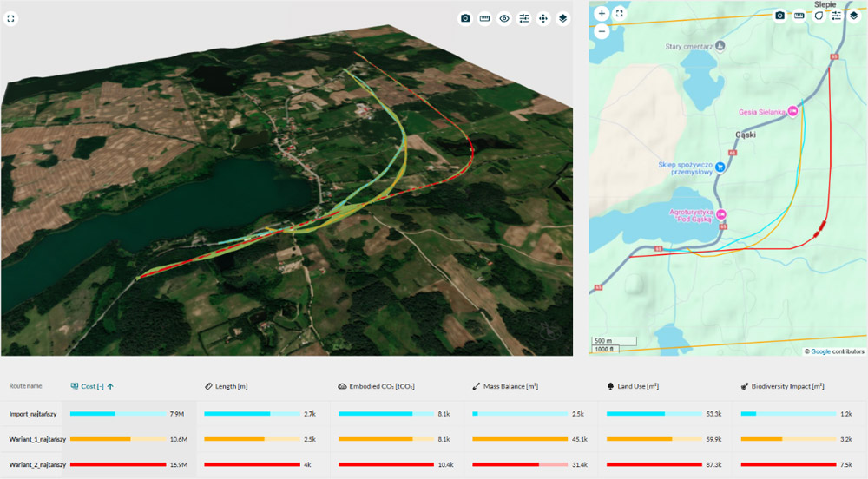Click the Wariant_1_najtańszy mass balance bar
The width and height of the screenshot is (868, 479).
(520, 439)
